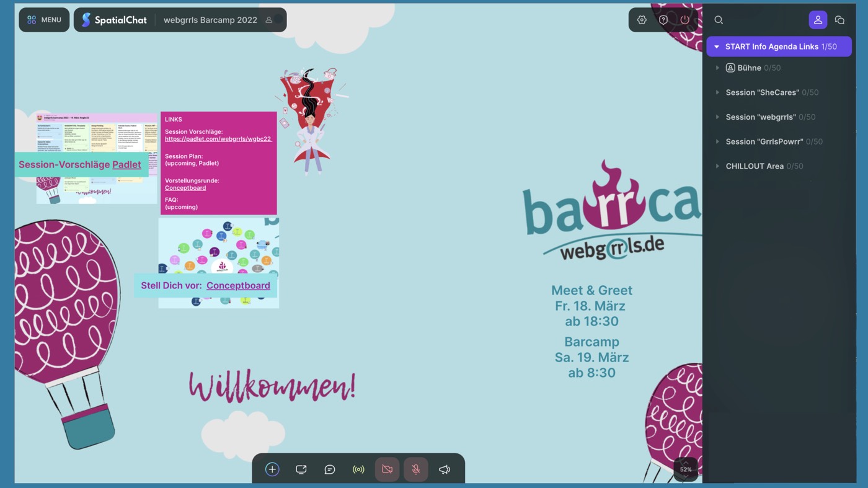Toggle the green spatial audio signal button
The image size is (868, 488).
358,469
